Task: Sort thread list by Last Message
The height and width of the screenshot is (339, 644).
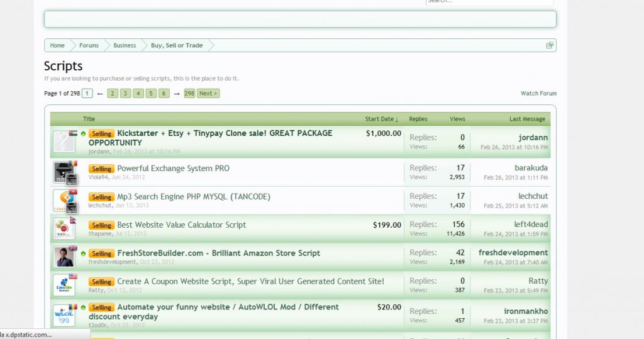Action: 527,119
